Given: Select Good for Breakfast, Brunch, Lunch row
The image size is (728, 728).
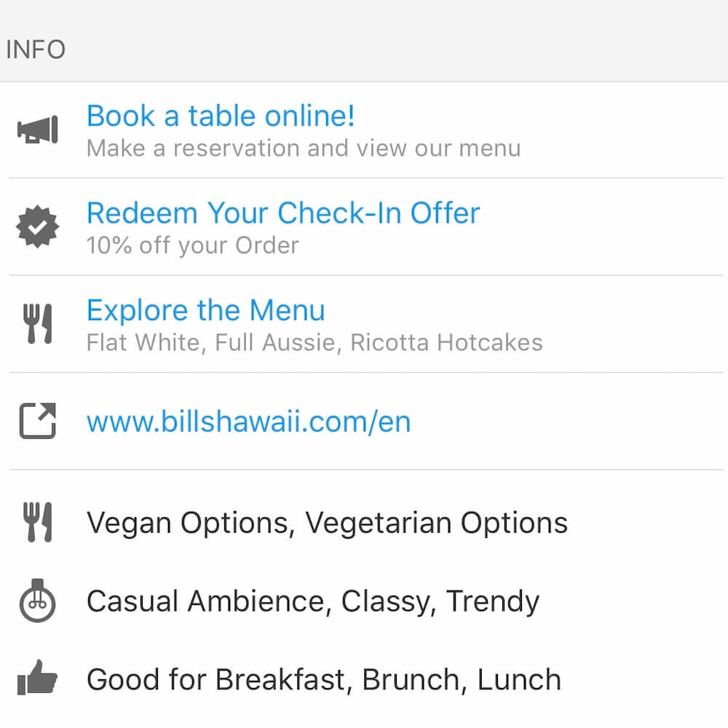Looking at the screenshot, I should 364,679.
